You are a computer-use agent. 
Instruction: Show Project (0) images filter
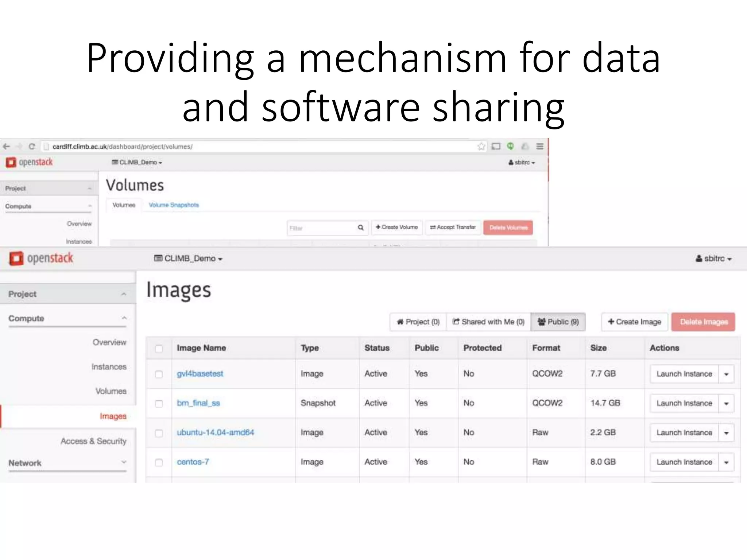pyautogui.click(x=418, y=322)
